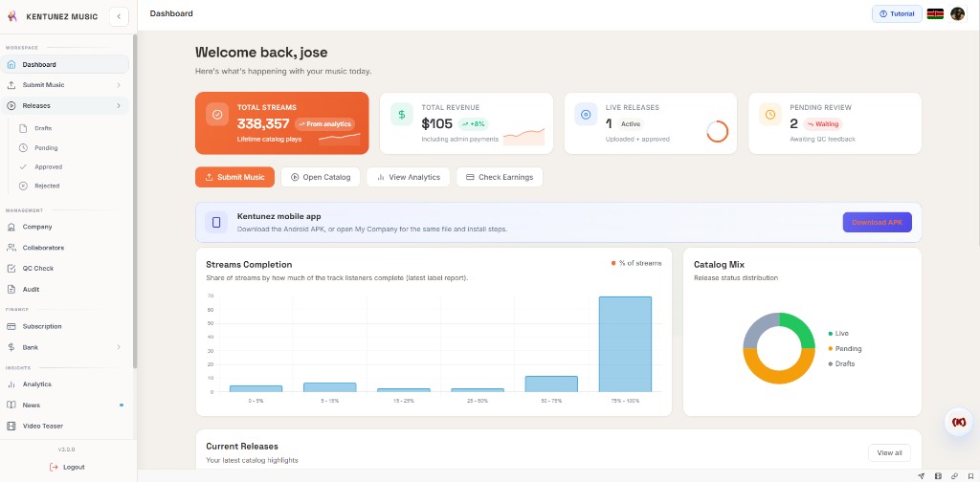Image resolution: width=980 pixels, height=482 pixels.
Task: Click the 75% - 100% bar in chart
Action: [x=625, y=344]
